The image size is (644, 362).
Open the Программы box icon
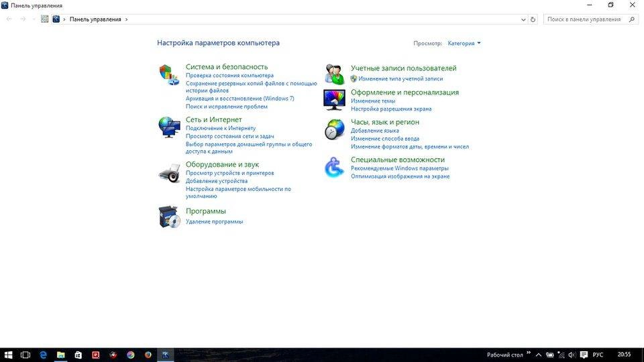tap(169, 217)
